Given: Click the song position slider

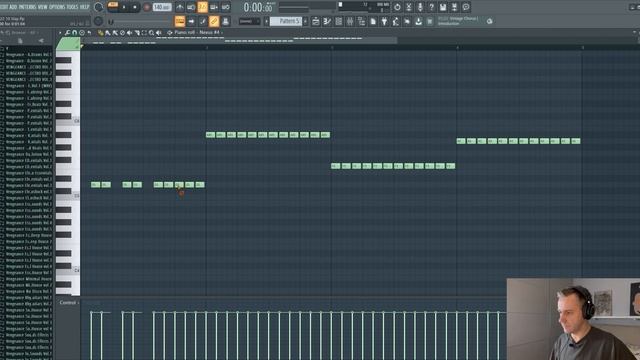Looking at the screenshot, I should (x=139, y=21).
